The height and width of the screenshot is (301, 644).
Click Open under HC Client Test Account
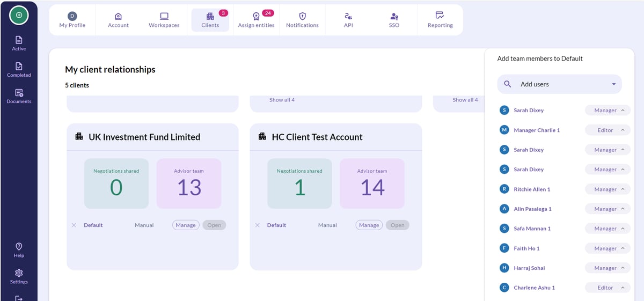(398, 225)
